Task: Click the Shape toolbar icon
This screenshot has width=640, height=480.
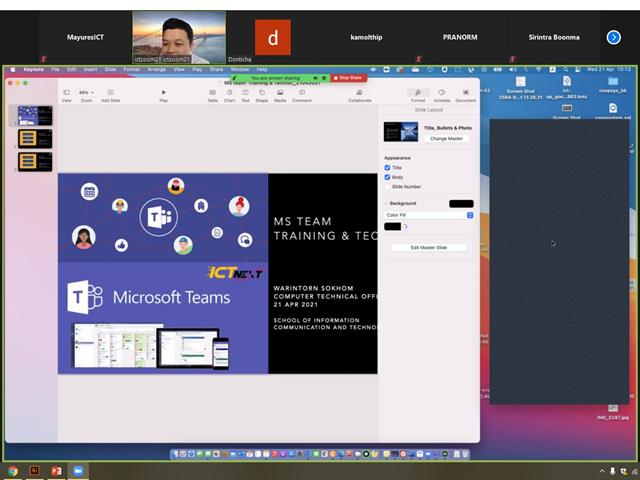Action: pos(262,93)
